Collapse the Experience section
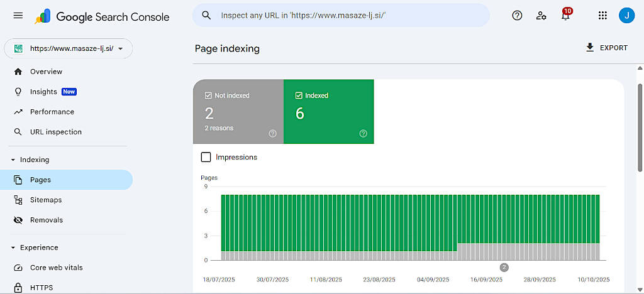Image resolution: width=644 pixels, height=294 pixels. [x=13, y=248]
